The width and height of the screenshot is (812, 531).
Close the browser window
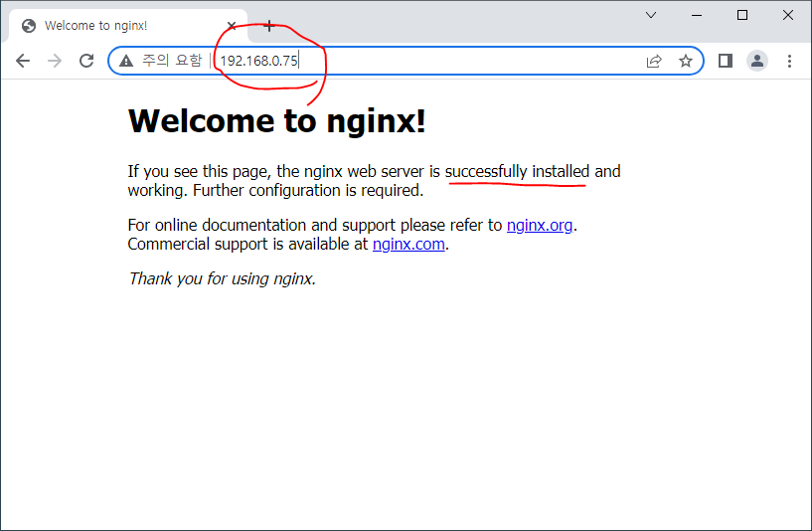coord(788,15)
